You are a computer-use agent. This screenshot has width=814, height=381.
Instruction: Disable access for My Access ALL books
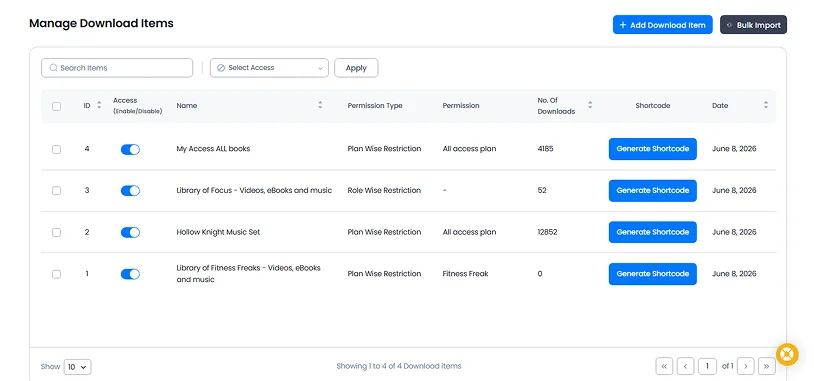(130, 149)
